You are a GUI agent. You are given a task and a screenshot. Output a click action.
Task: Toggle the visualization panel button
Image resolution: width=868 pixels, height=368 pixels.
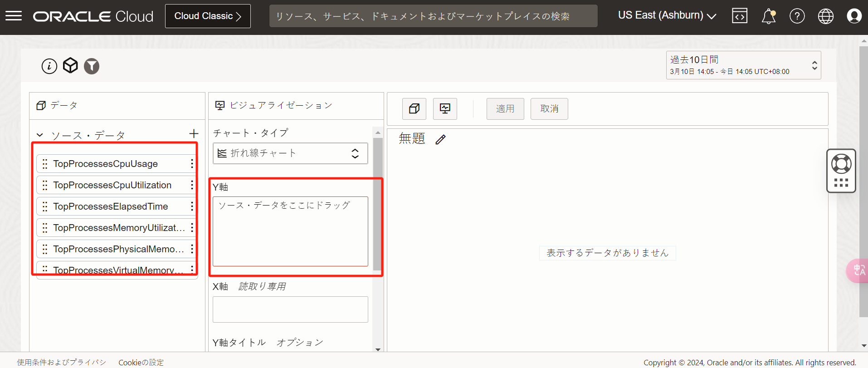point(445,109)
